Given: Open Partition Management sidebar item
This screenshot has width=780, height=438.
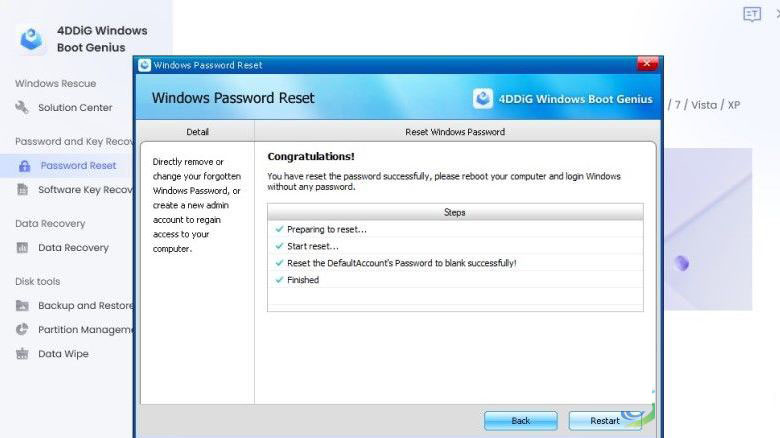Looking at the screenshot, I should [86, 329].
